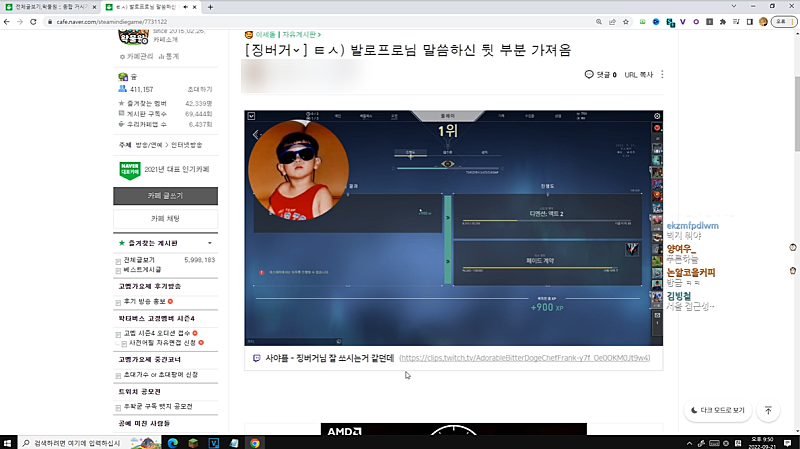Open the embedded Valorant game screenshot
The image size is (800, 449).
(454, 228)
